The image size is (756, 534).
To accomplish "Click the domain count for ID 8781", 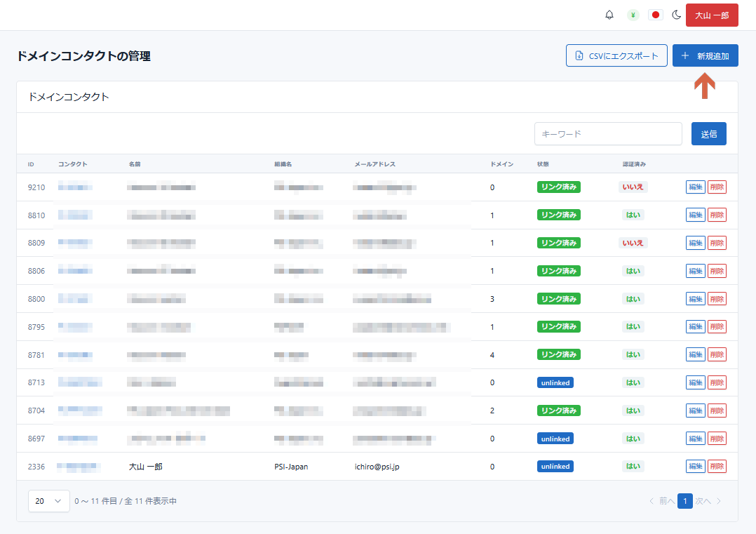I will [x=492, y=355].
